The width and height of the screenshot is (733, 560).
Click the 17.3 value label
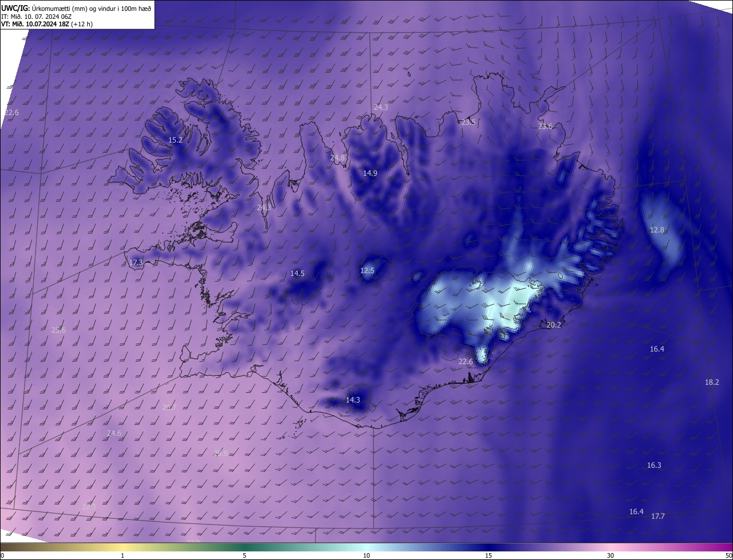coord(136,263)
